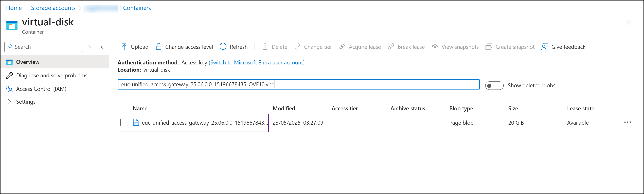Open Change access level
The height and width of the screenshot is (194, 644).
click(184, 47)
